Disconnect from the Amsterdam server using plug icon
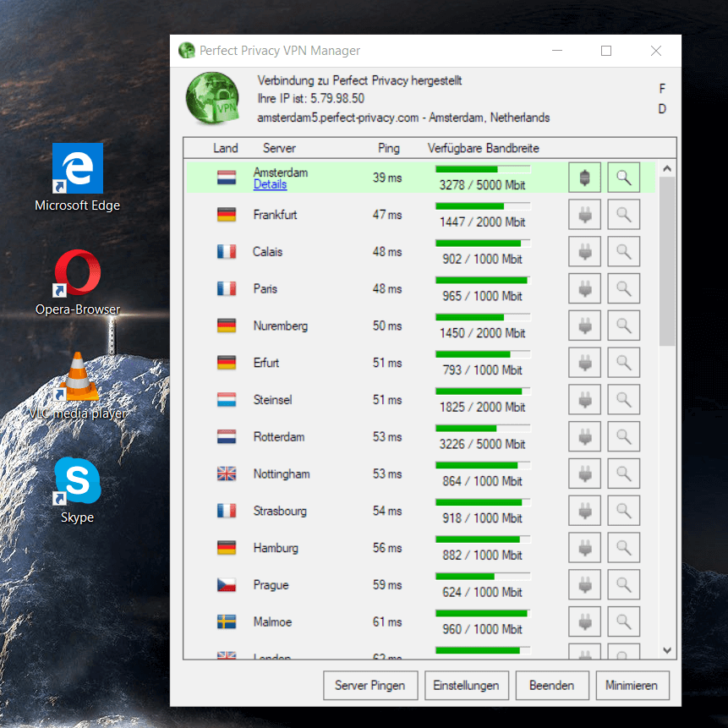Screen dimensions: 728x728 pyautogui.click(x=584, y=178)
